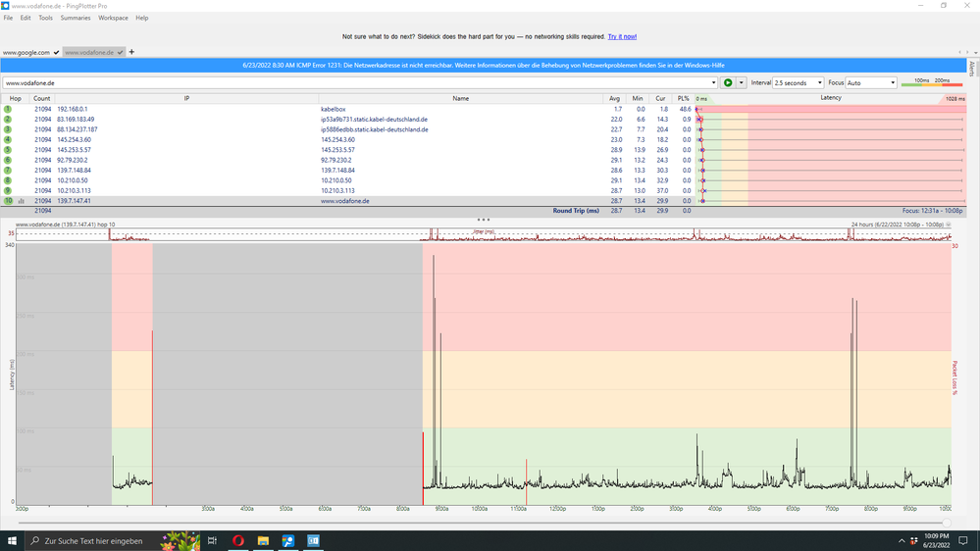Click the ICMP Error 1231 blue alert banner
Viewport: 980px width, 551px height.
(x=483, y=65)
